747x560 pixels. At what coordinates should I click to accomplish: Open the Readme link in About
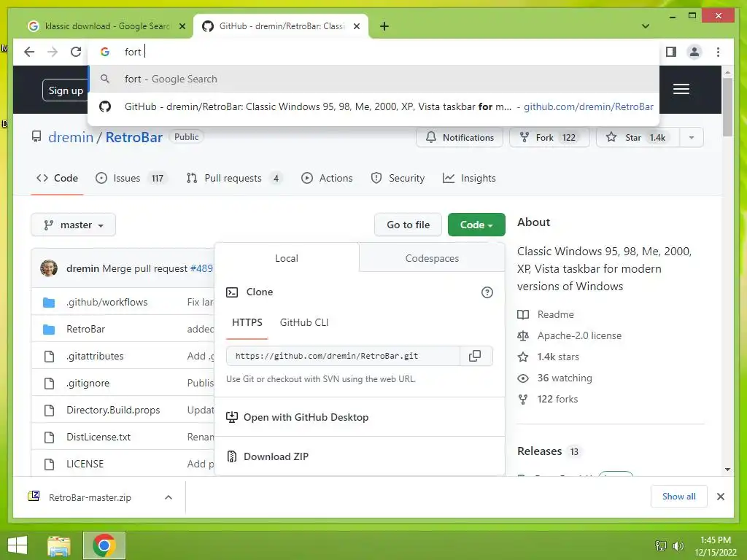pos(546,315)
